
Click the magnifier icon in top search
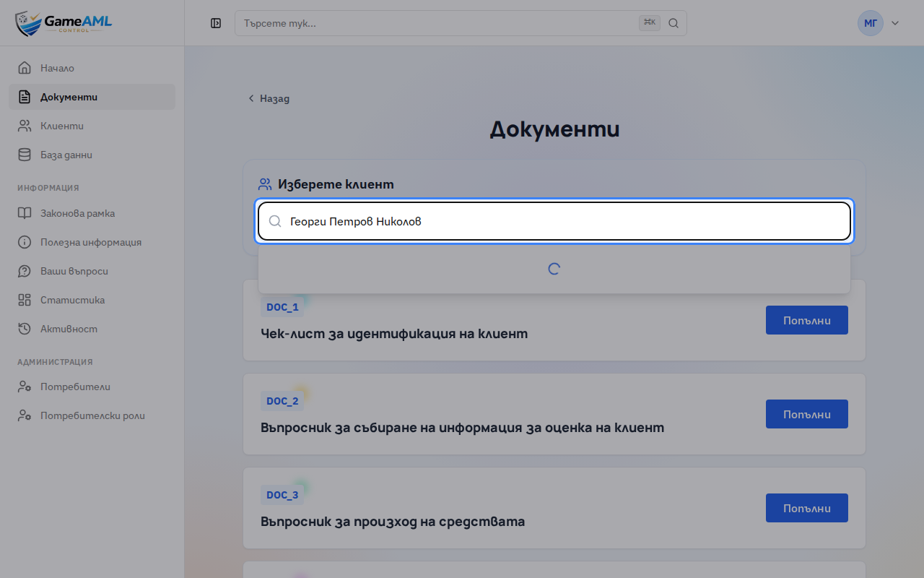point(674,23)
